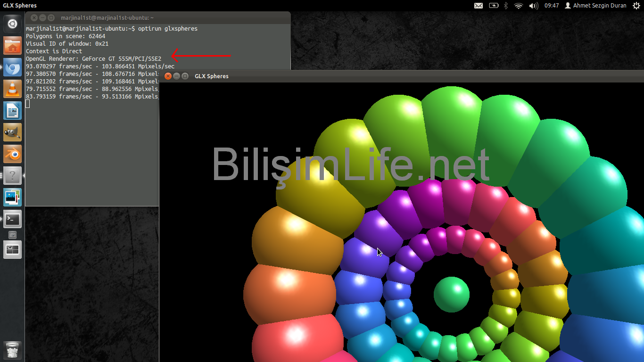644x362 pixels.
Task: Open the power gear session menu
Action: click(x=636, y=6)
